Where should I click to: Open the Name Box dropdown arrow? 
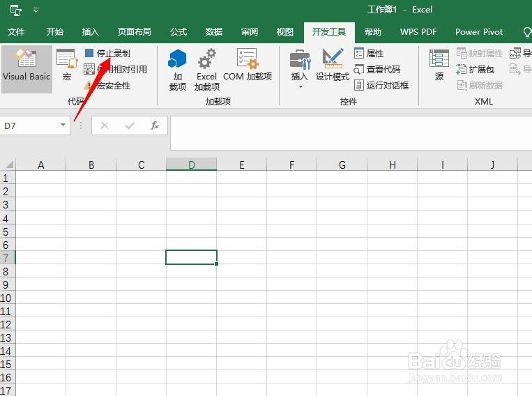click(x=63, y=125)
